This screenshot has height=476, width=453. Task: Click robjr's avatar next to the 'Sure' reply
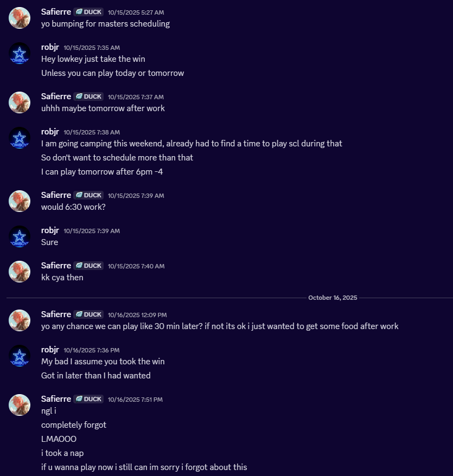click(20, 236)
